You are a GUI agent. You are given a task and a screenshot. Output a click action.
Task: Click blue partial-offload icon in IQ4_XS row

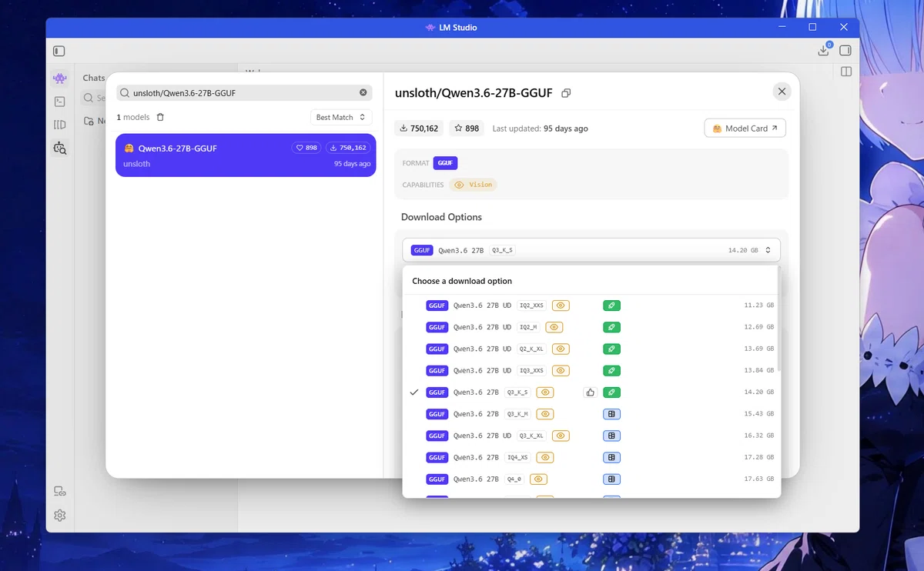click(x=611, y=457)
